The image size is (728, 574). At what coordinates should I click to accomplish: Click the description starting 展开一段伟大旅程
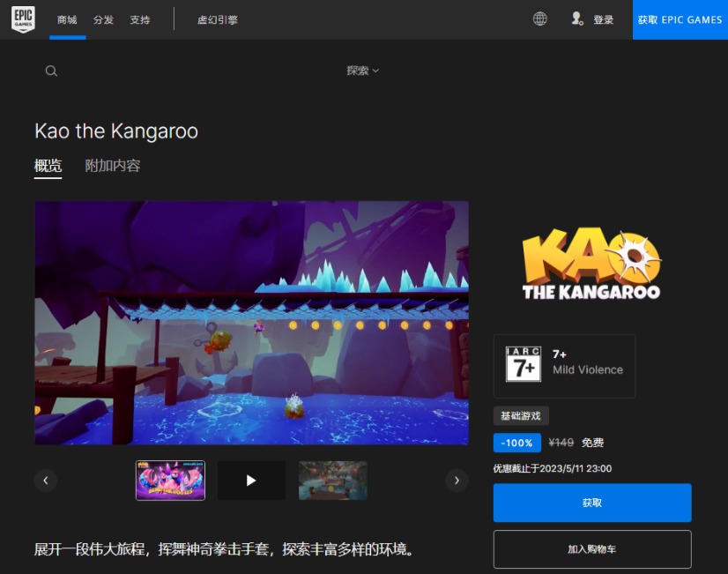[x=224, y=549]
